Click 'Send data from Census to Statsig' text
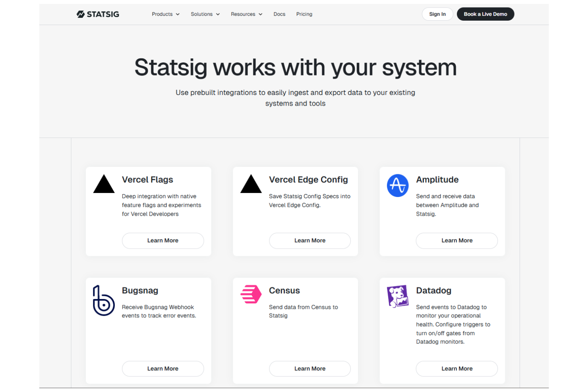The height and width of the screenshot is (392, 588). (x=304, y=311)
